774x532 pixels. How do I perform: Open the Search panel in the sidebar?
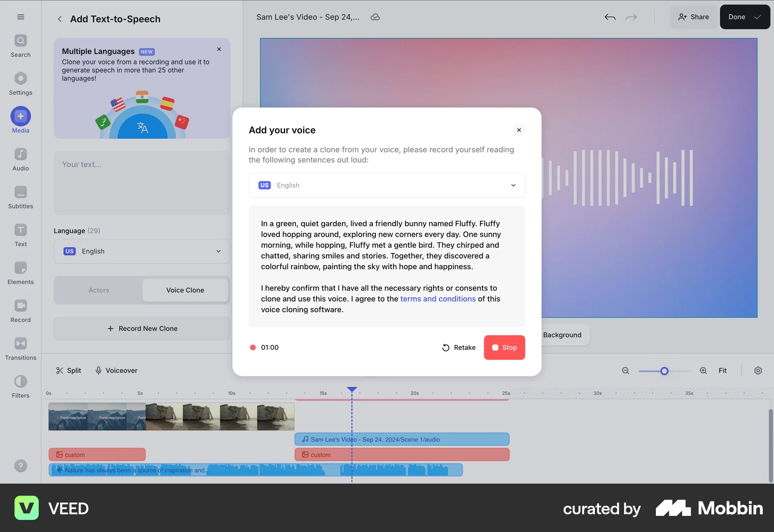pyautogui.click(x=20, y=45)
